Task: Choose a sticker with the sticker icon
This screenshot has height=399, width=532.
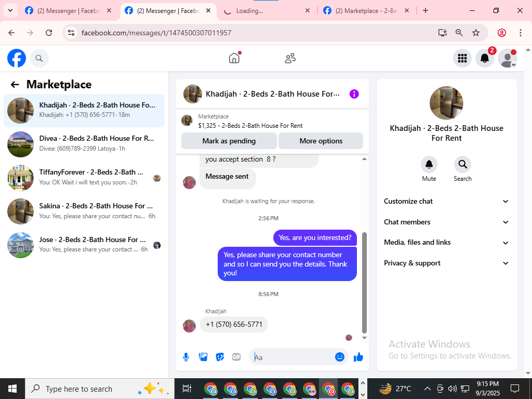Action: 220,357
